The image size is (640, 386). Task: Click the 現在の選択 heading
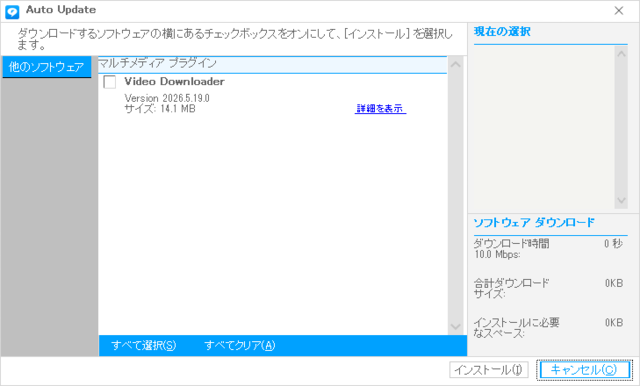[x=502, y=31]
